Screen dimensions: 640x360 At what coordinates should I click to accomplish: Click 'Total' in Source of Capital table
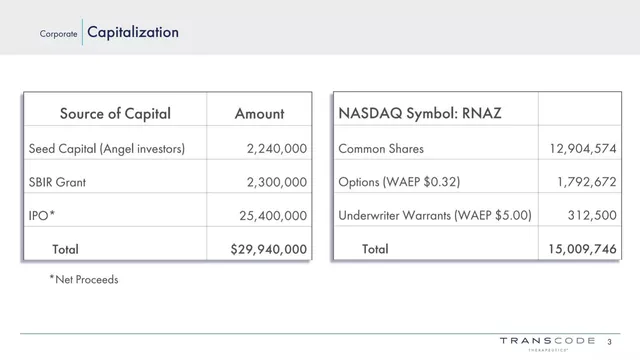[x=65, y=249]
